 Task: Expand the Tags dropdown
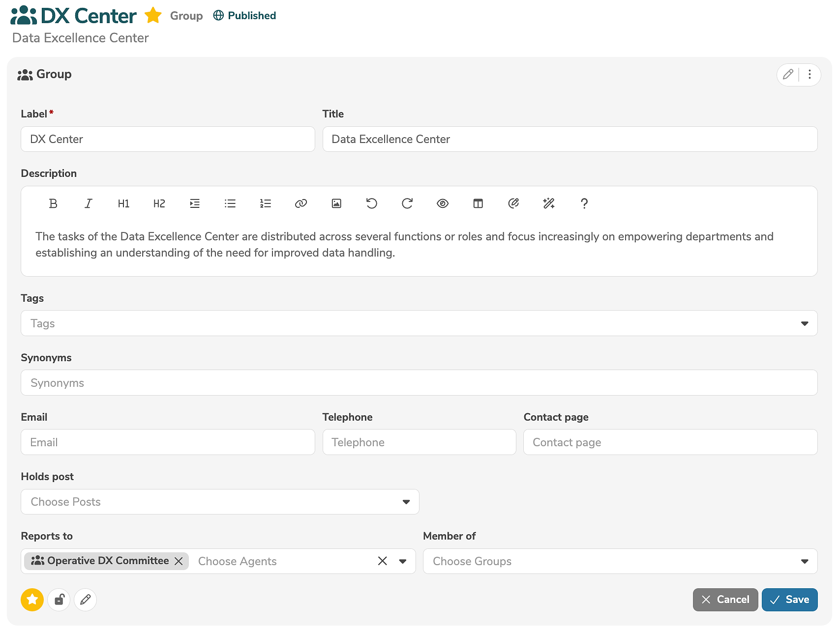(805, 323)
